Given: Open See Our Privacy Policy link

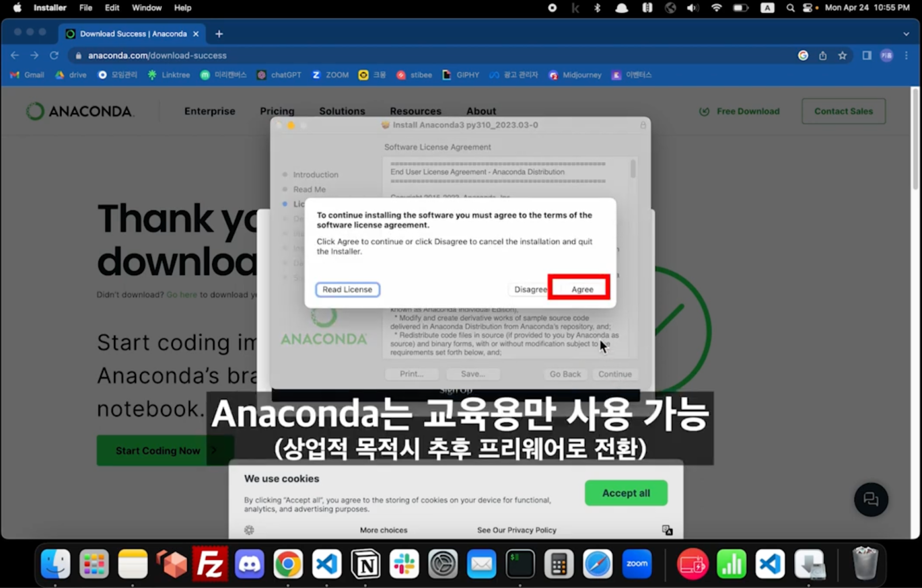Looking at the screenshot, I should tap(517, 530).
